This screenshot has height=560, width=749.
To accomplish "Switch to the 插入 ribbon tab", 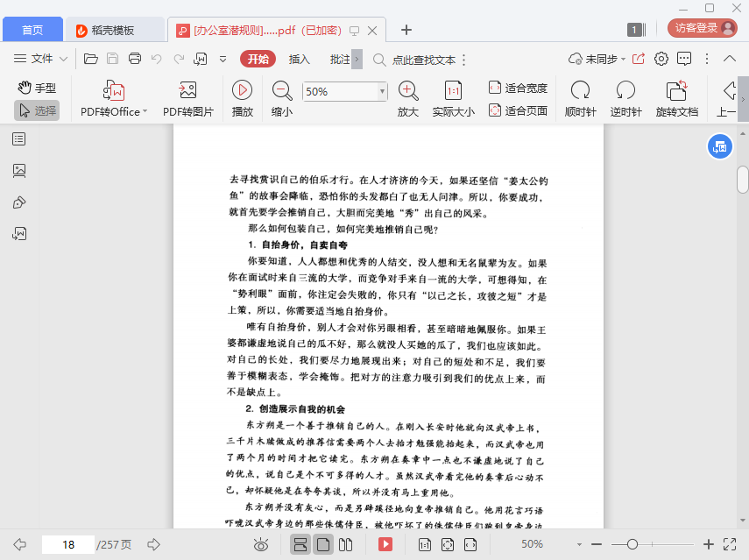I will pyautogui.click(x=300, y=60).
